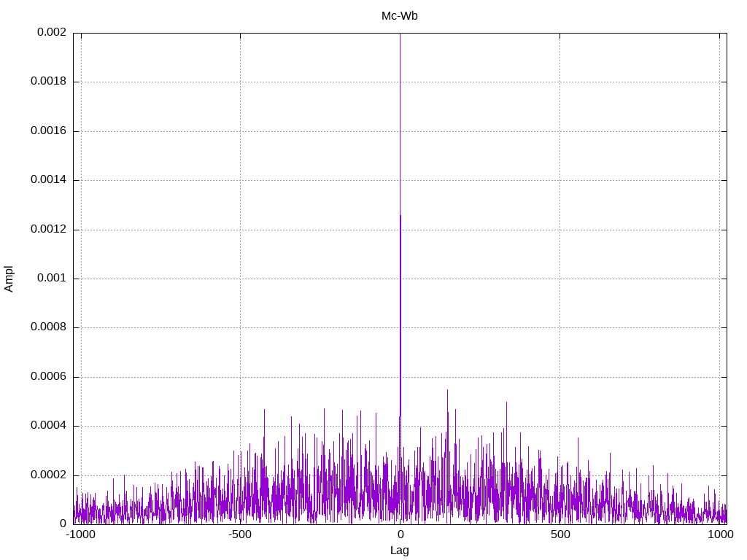Click the 0.0004 y-axis tick label

coord(48,426)
